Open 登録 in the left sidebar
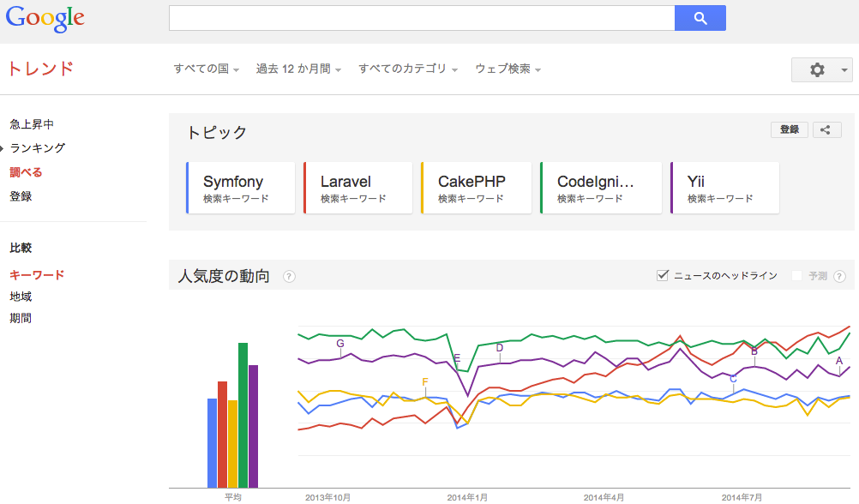Screen dimensions: 859x504 click(21, 196)
